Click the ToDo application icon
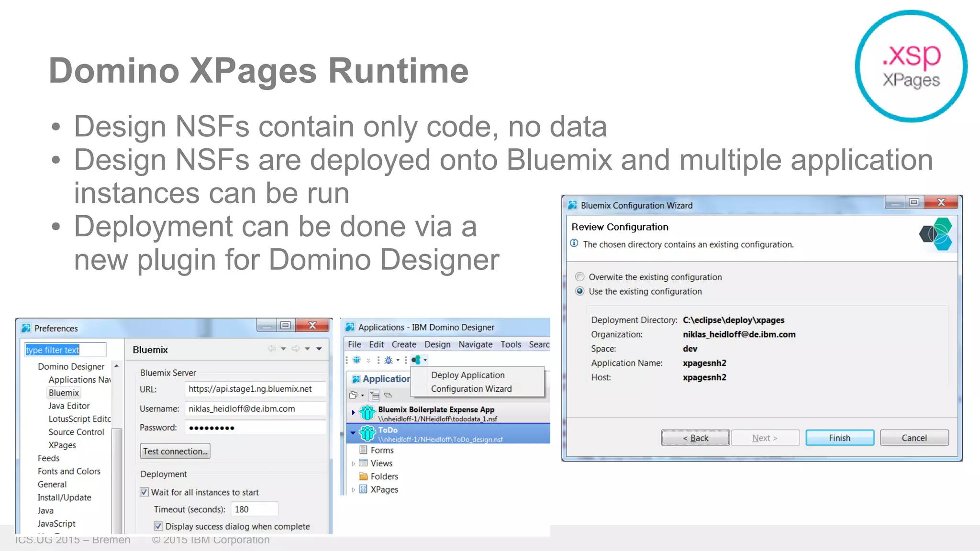 point(367,433)
